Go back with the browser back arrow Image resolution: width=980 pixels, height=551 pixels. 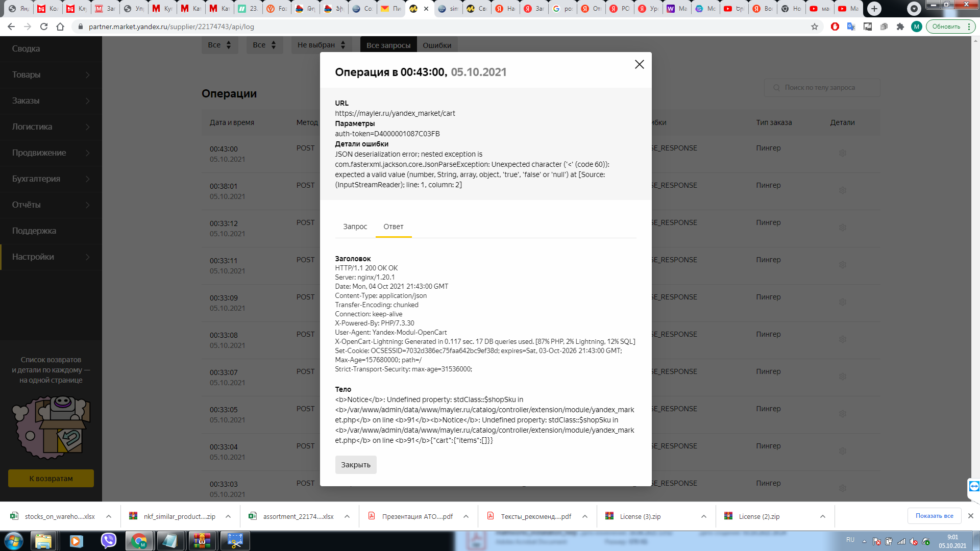[11, 27]
